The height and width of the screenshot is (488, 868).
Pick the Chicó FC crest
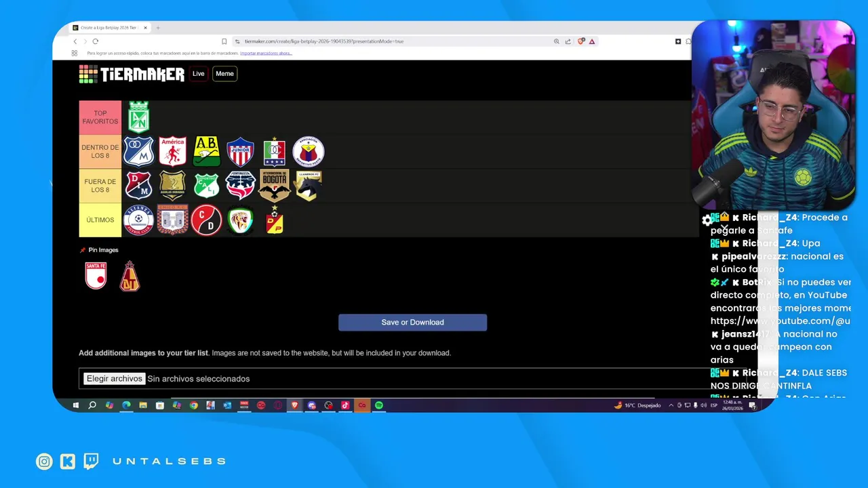pyautogui.click(x=173, y=220)
